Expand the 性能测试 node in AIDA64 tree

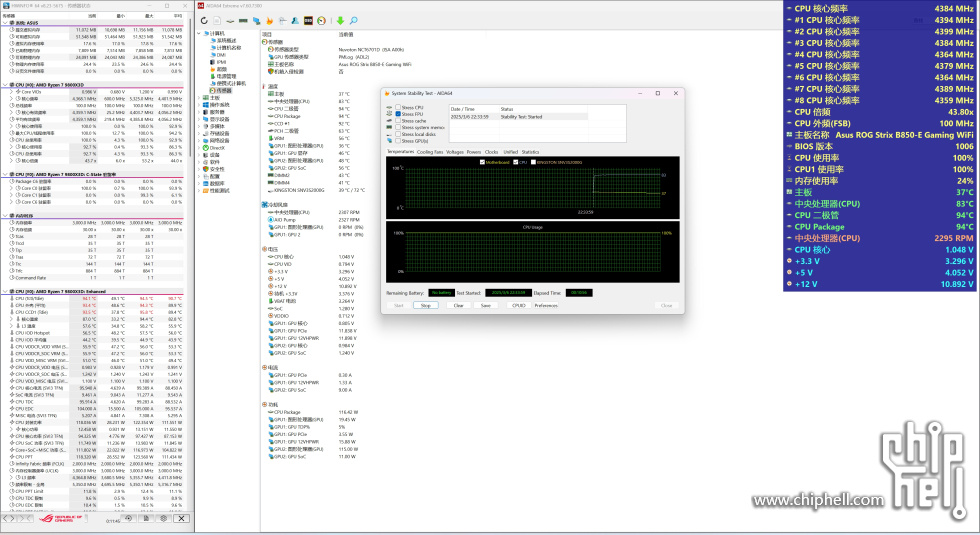tap(200, 191)
